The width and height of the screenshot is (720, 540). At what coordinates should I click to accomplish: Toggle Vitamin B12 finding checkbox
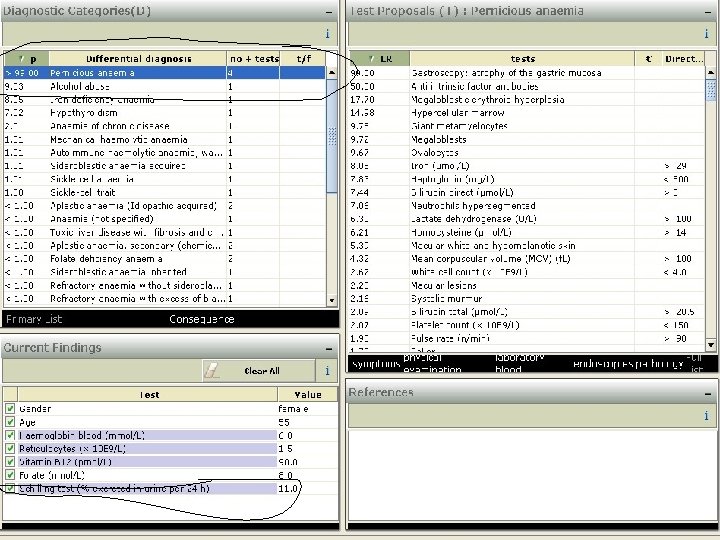[10, 461]
